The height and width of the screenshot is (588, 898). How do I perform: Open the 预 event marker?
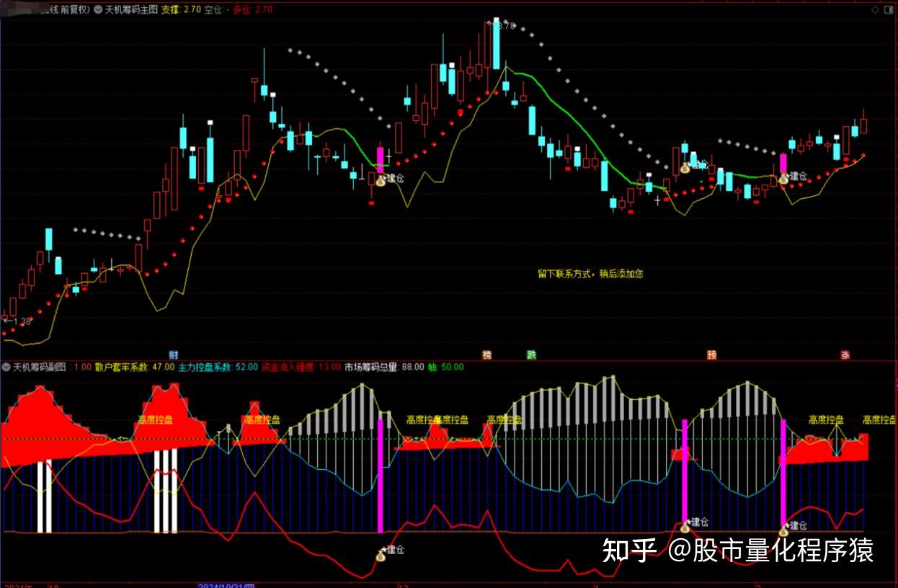tap(711, 355)
